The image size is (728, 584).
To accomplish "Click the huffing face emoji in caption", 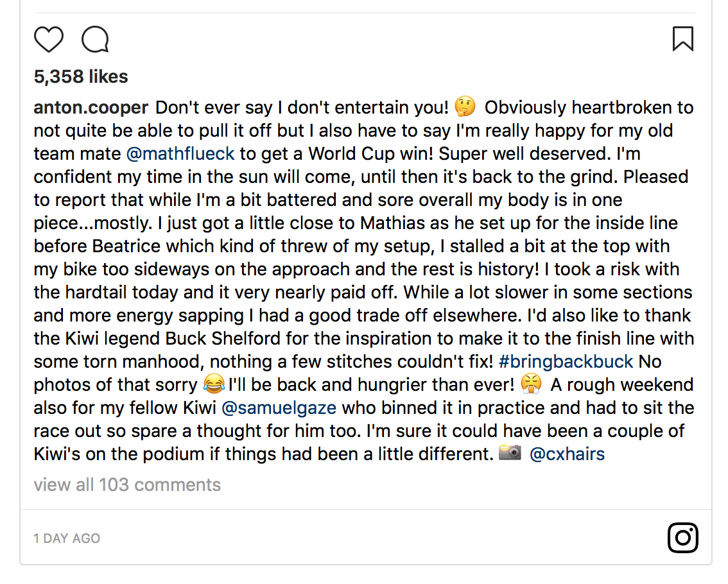I will 532,384.
